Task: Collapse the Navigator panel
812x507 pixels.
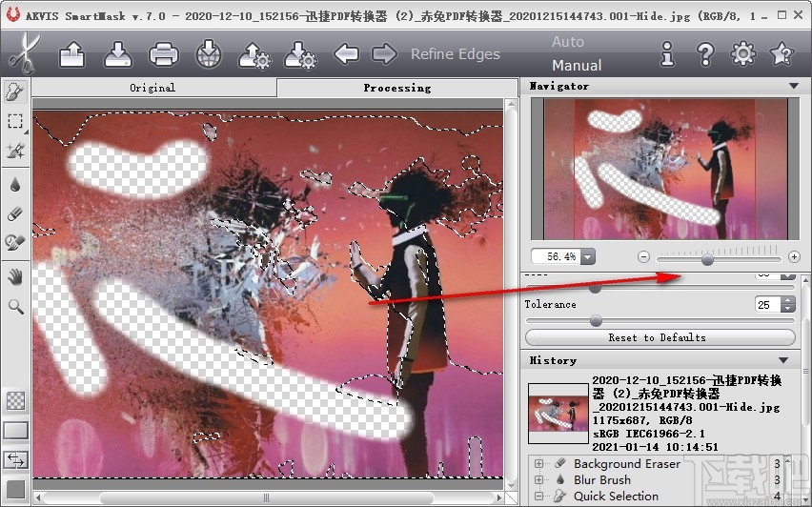Action: pyautogui.click(x=794, y=86)
